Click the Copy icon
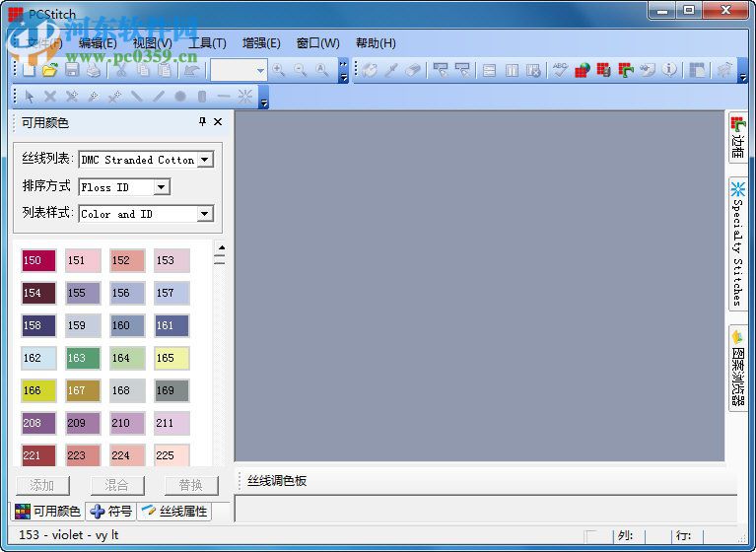 coord(143,70)
